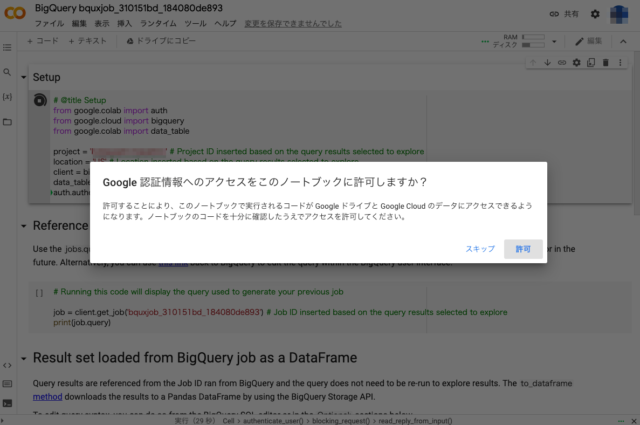640x425 pixels.
Task: Collapse the Setup section
Action: pos(24,77)
